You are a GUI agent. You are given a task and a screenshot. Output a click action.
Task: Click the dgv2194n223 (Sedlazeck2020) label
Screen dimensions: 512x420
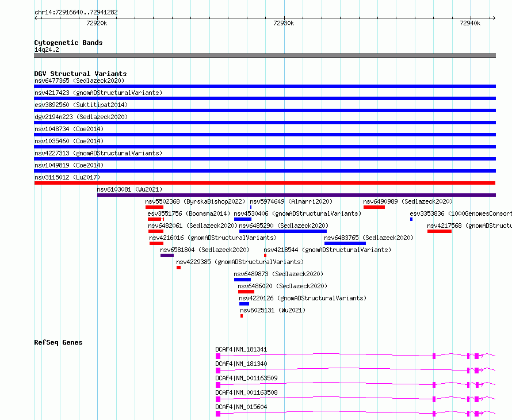click(x=81, y=117)
